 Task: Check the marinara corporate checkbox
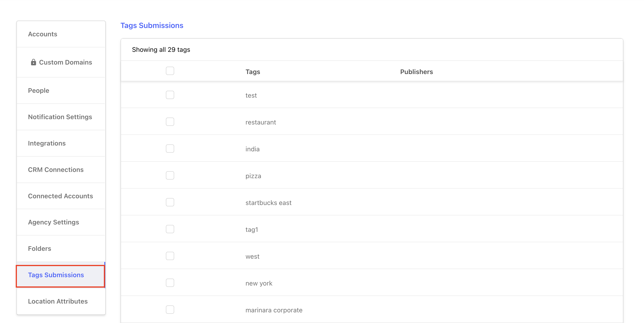pos(170,310)
